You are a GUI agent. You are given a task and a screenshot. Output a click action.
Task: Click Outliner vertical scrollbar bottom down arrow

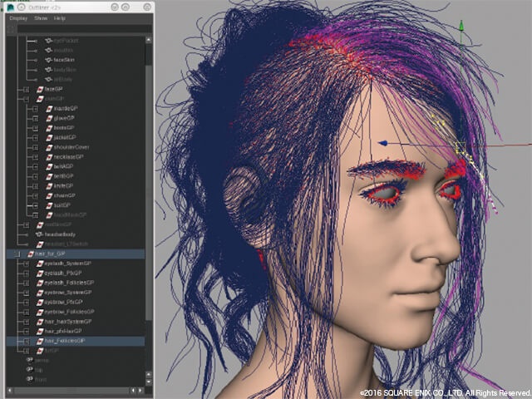[149, 382]
